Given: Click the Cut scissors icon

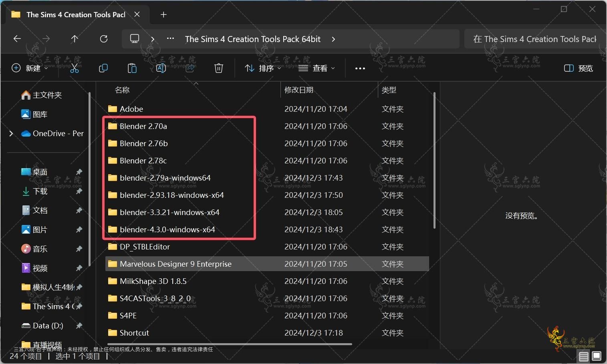Looking at the screenshot, I should point(75,68).
